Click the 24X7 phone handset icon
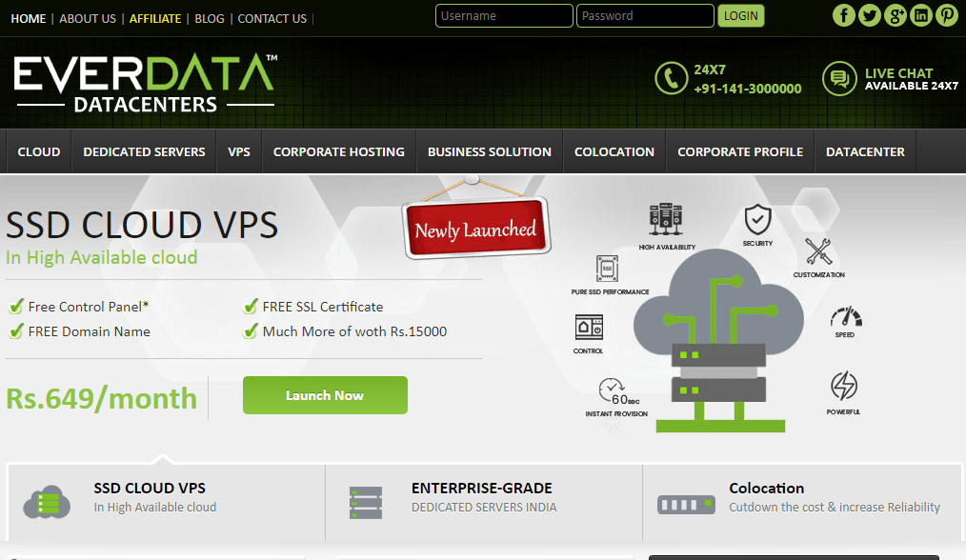Viewport: 966px width, 560px height. pyautogui.click(x=671, y=78)
